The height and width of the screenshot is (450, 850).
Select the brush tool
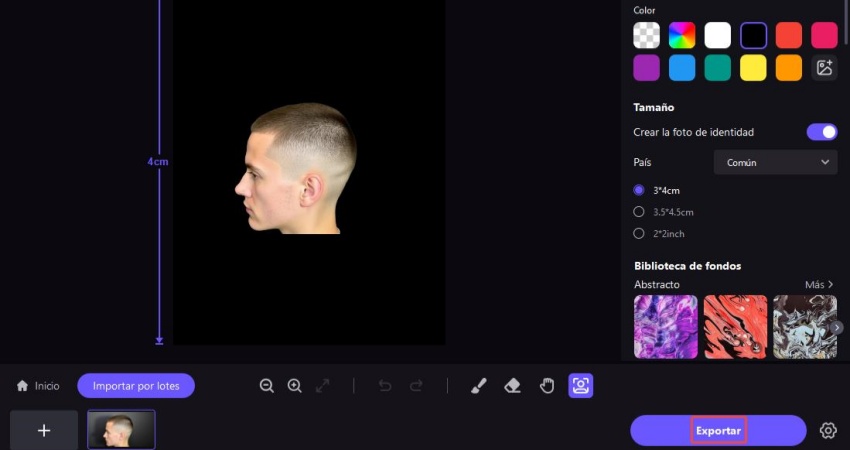(478, 386)
